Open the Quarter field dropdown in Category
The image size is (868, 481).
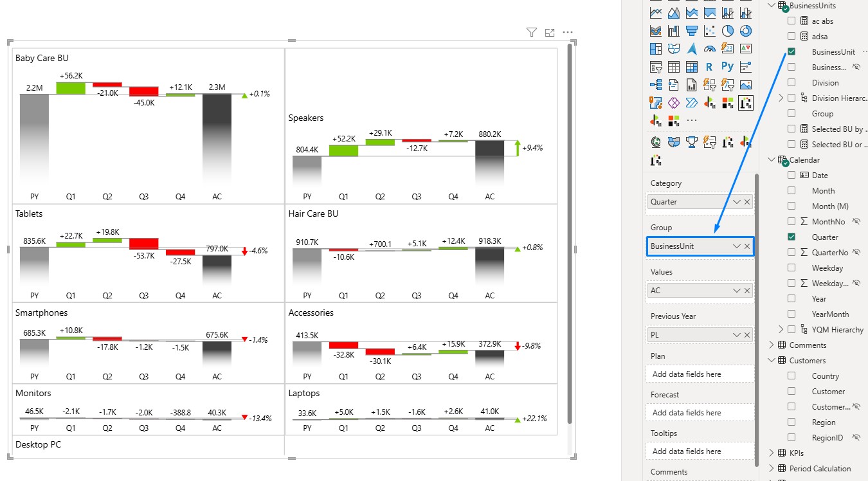737,202
